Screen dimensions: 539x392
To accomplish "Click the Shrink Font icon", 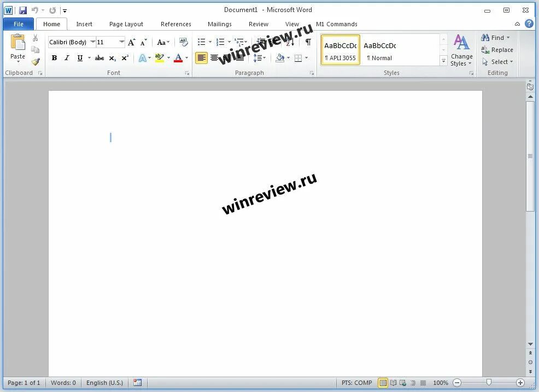I will coord(144,42).
